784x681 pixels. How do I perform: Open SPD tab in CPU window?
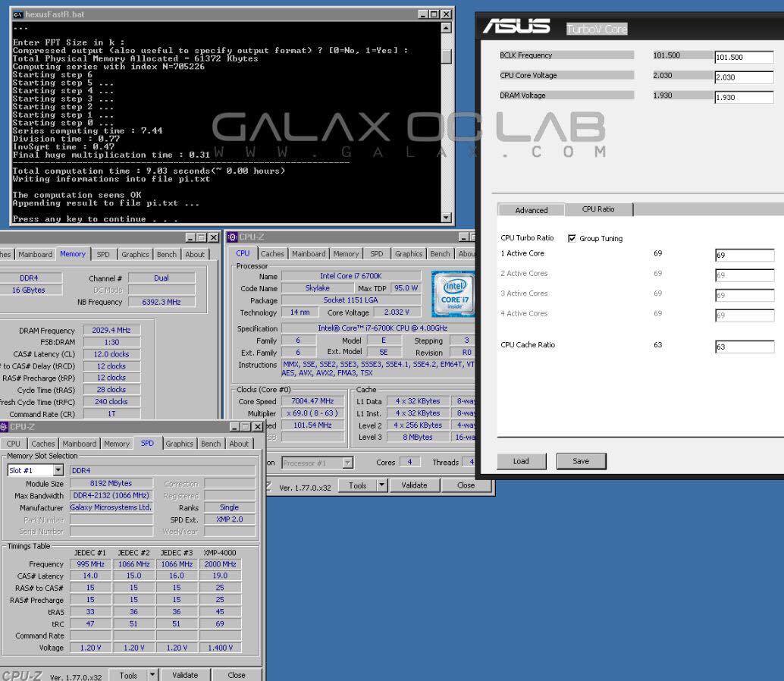coord(377,254)
